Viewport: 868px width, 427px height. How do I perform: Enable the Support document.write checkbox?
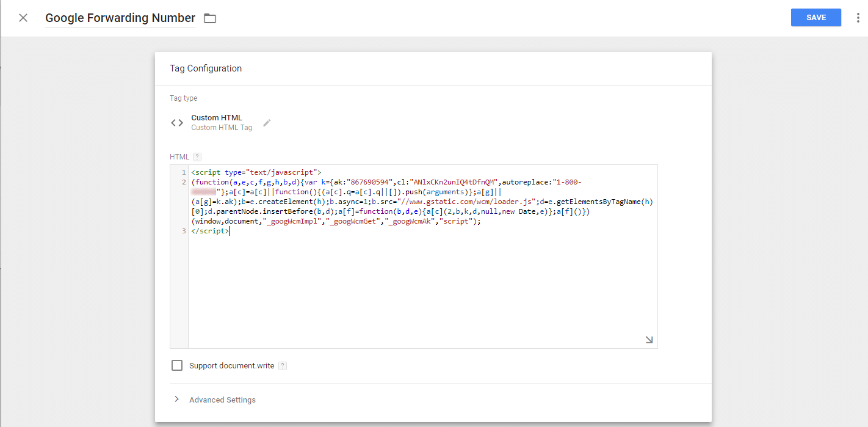pyautogui.click(x=177, y=365)
